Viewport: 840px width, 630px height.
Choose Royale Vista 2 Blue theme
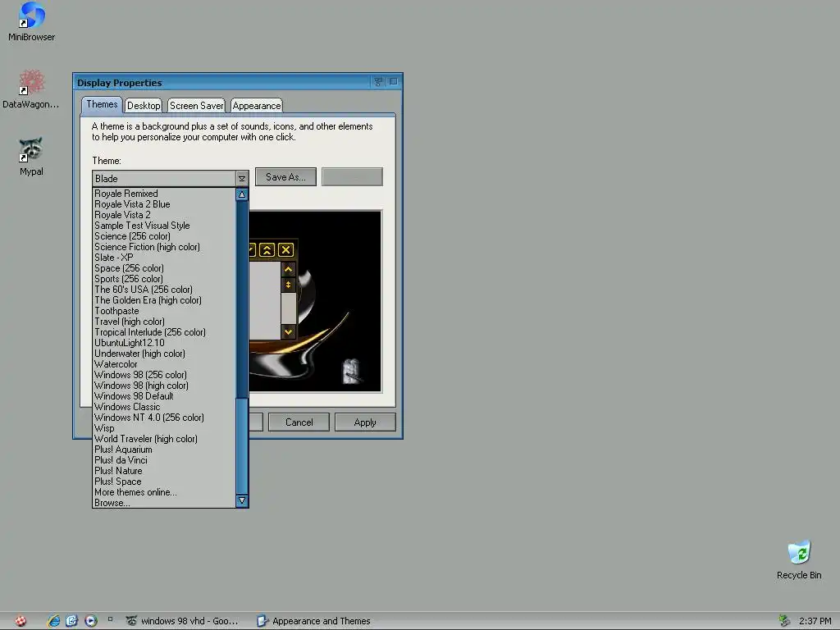(164, 204)
